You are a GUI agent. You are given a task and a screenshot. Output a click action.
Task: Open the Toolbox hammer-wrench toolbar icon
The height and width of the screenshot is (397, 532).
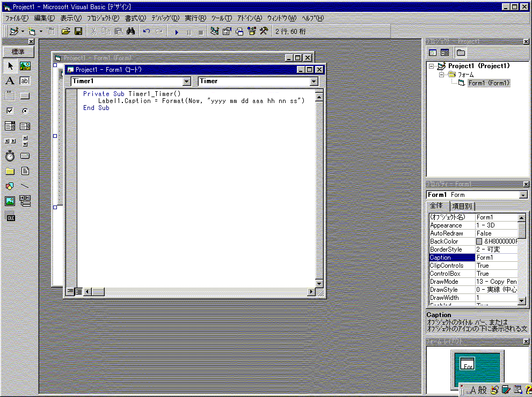coord(264,32)
